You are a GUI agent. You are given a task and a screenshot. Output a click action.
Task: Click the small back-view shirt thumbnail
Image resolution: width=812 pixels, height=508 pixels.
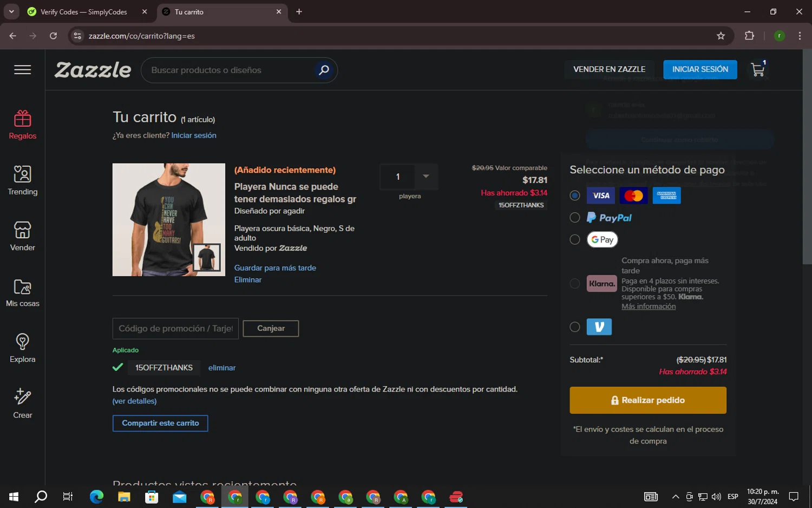pos(207,257)
